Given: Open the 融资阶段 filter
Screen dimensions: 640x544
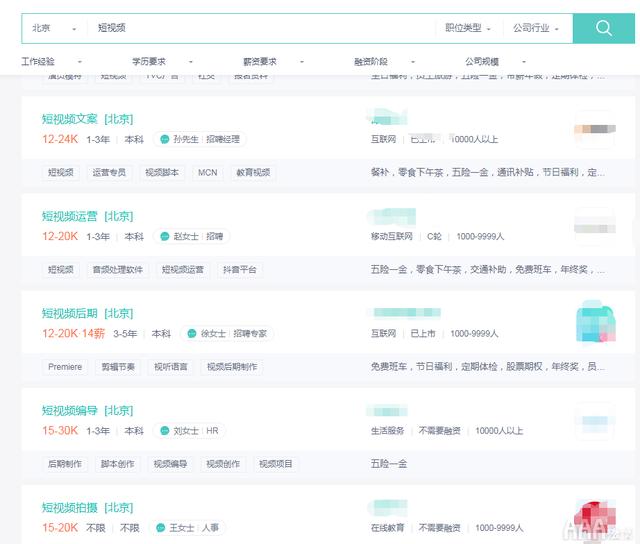Looking at the screenshot, I should click(384, 62).
